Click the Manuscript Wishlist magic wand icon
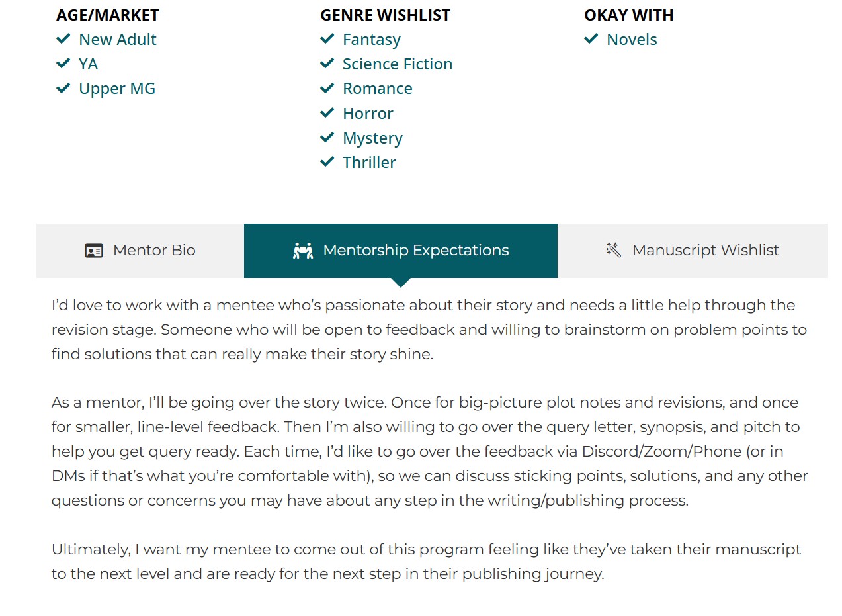This screenshot has width=842, height=616. pos(613,250)
